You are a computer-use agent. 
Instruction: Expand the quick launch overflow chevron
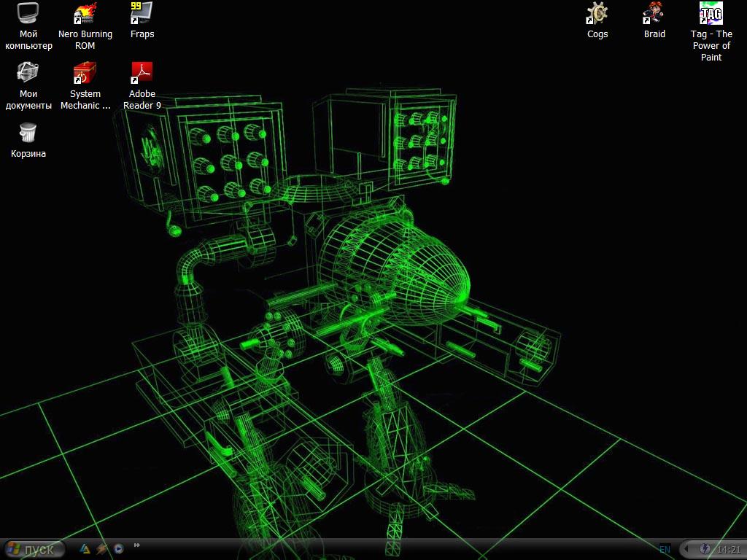(x=136, y=545)
